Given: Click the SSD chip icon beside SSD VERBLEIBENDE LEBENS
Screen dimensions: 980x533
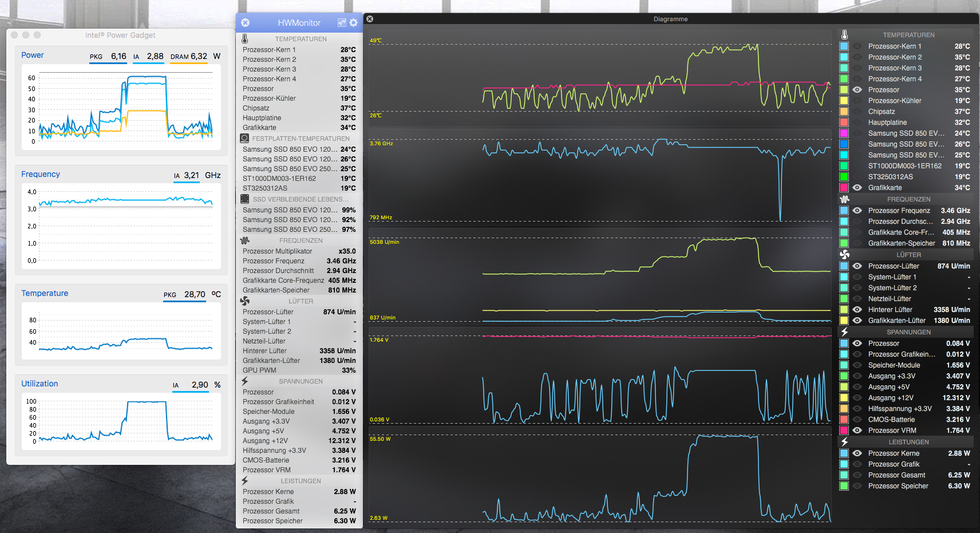Looking at the screenshot, I should pyautogui.click(x=244, y=199).
